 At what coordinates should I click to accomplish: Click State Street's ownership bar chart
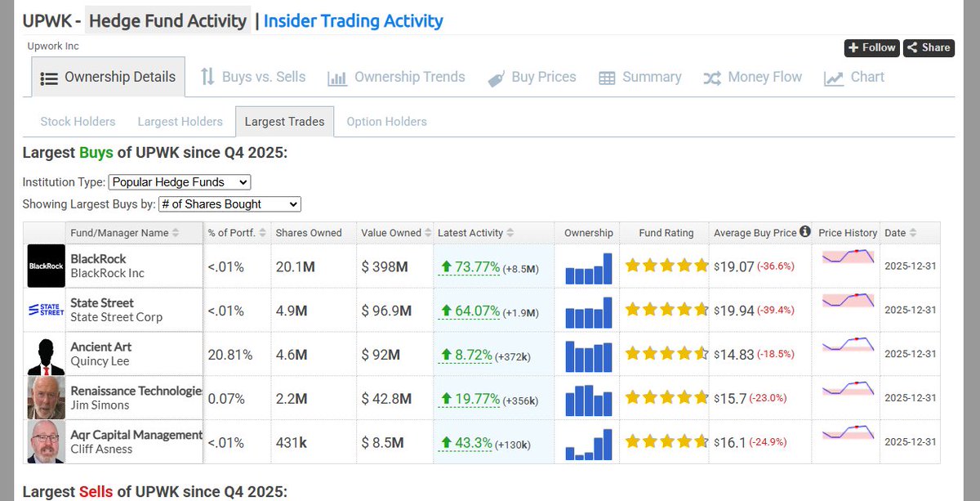coord(588,312)
